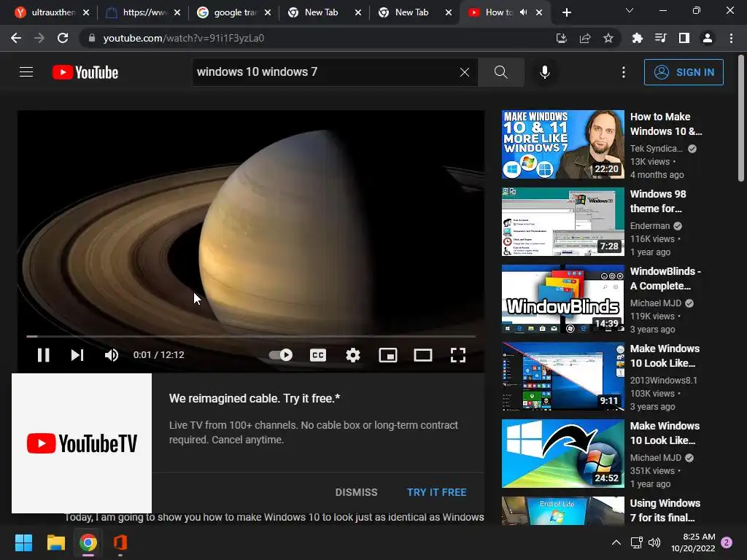Open the 2013Windows8.1 channel video title

(x=665, y=356)
